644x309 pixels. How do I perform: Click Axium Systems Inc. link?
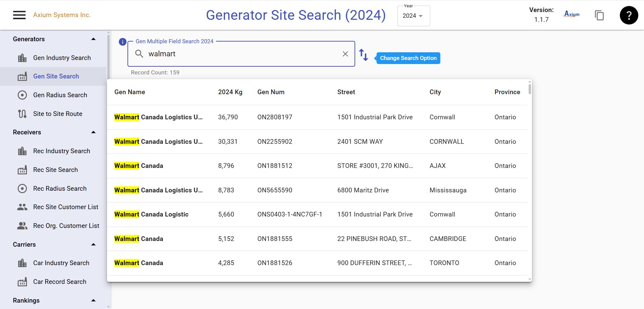tap(62, 15)
